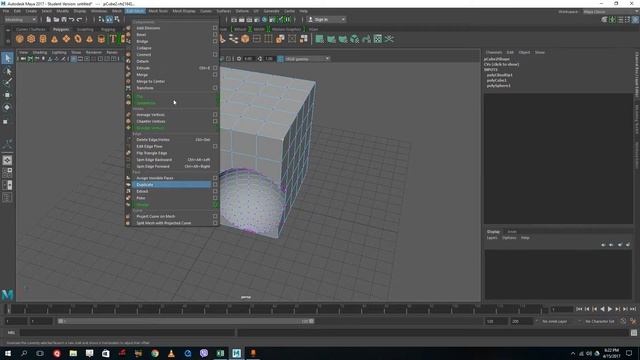Click the Excel icon on taskbar
Screen dimensions: 640x360
[x=220, y=353]
